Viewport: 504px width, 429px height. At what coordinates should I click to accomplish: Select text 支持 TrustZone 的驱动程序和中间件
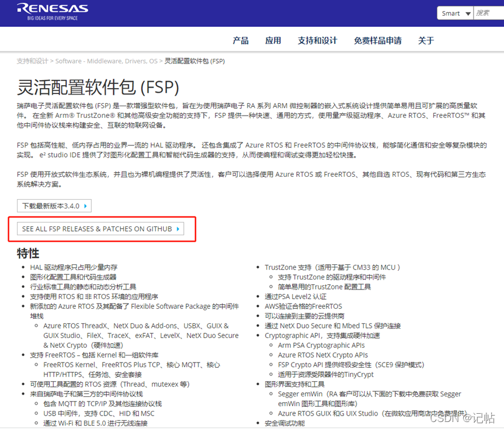332,277
